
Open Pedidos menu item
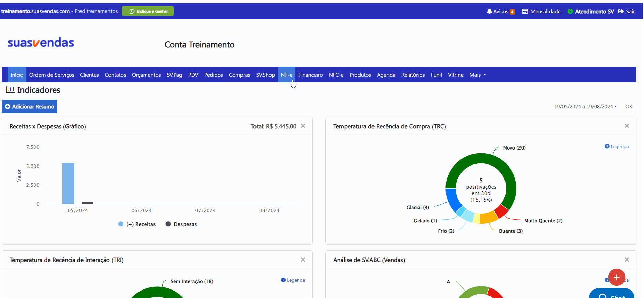(x=214, y=75)
